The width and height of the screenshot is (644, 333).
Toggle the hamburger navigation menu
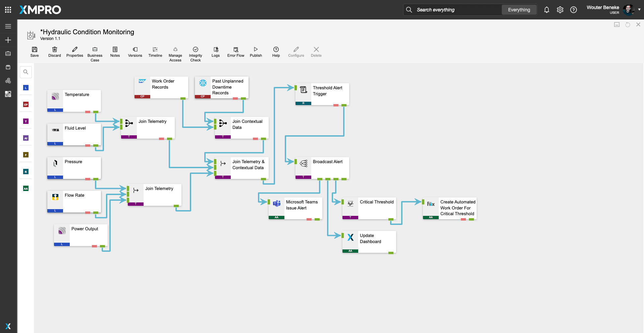point(8,26)
